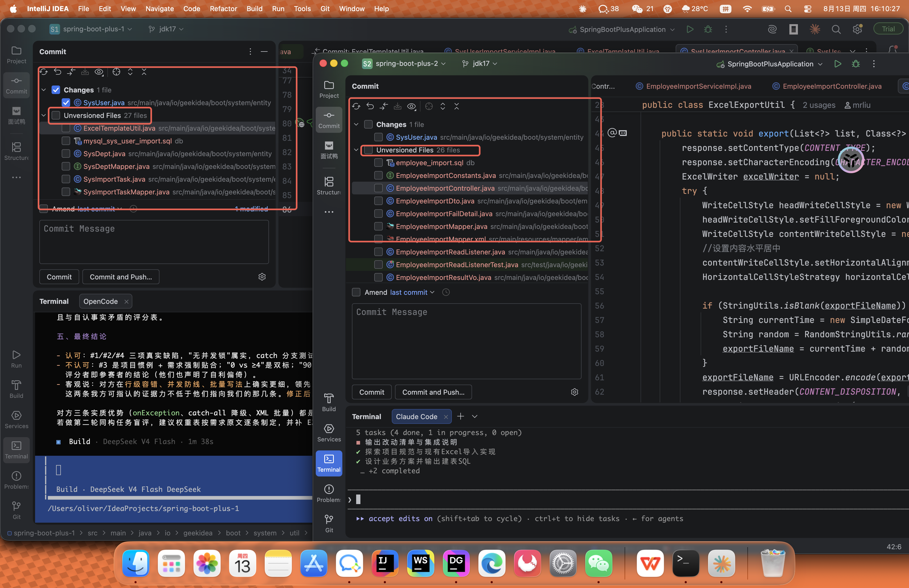Open WeChat from the Dock
Viewport: 909px width, 588px height.
599,563
